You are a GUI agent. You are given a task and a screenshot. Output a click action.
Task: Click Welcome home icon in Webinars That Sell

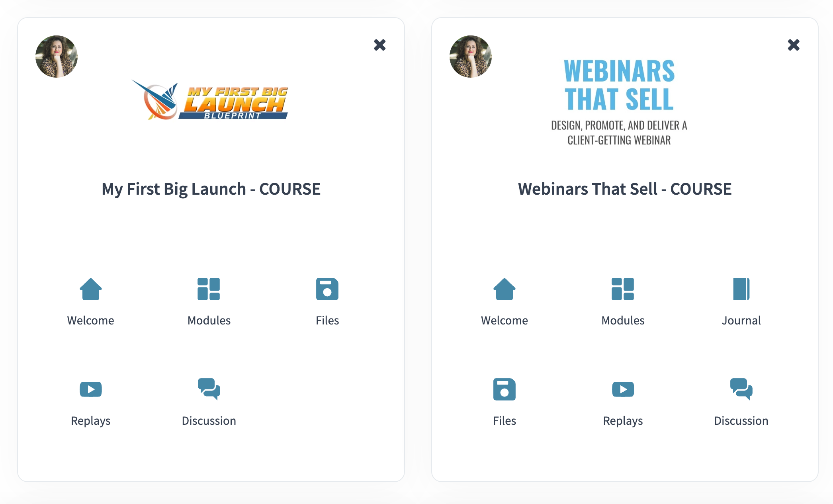tap(504, 289)
